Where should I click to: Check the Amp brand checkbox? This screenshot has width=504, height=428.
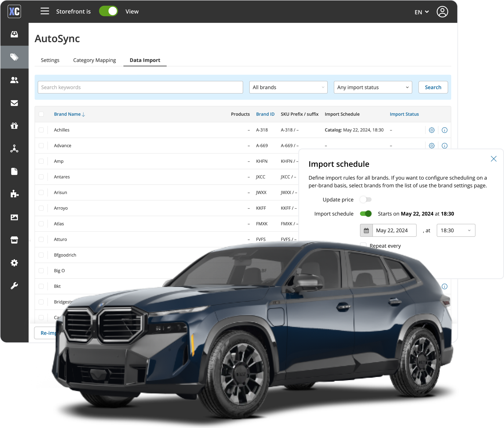41,161
